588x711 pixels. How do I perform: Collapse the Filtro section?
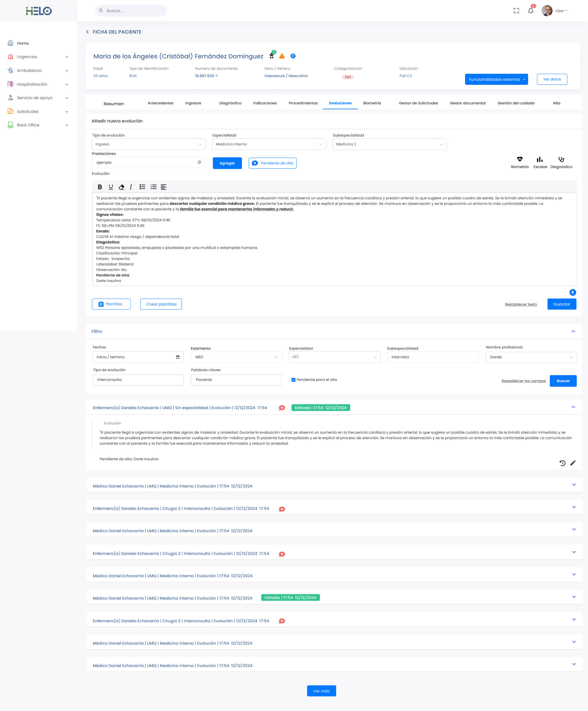click(573, 331)
